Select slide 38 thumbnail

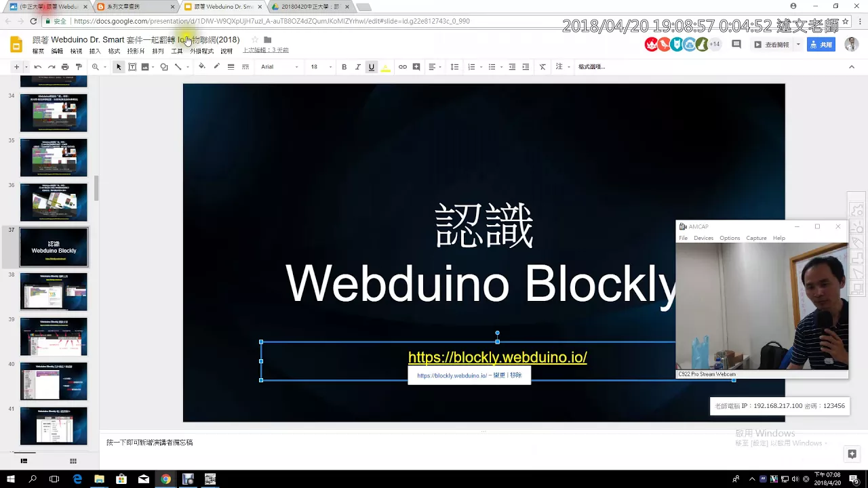click(54, 291)
